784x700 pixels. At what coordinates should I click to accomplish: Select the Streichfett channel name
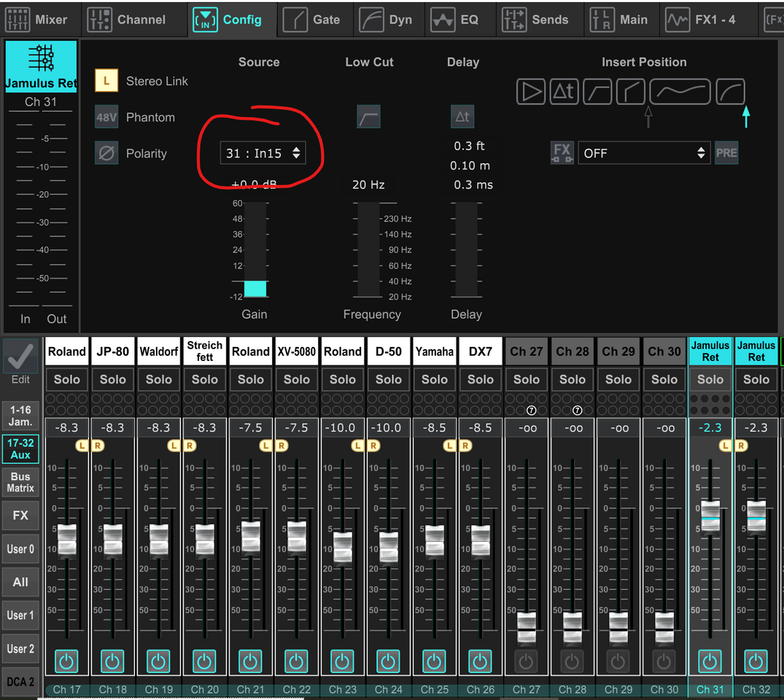(204, 351)
